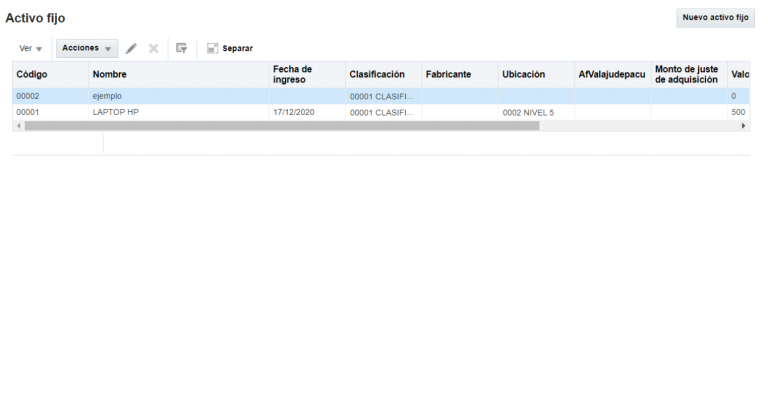Click the value 500 cell
768x398 pixels.
coord(738,112)
